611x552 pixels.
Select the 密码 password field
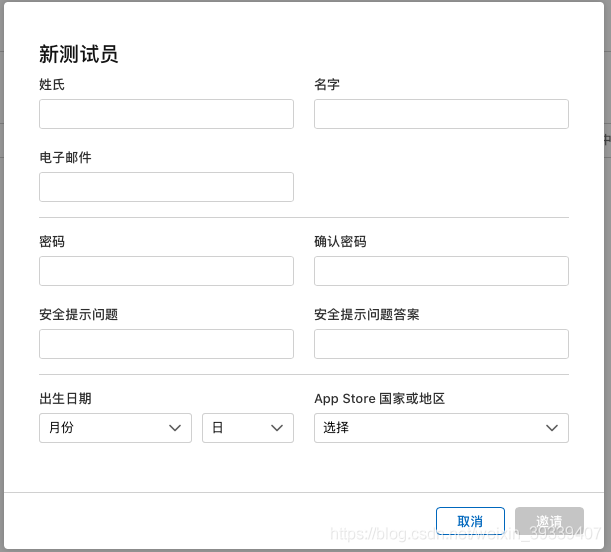click(x=166, y=271)
